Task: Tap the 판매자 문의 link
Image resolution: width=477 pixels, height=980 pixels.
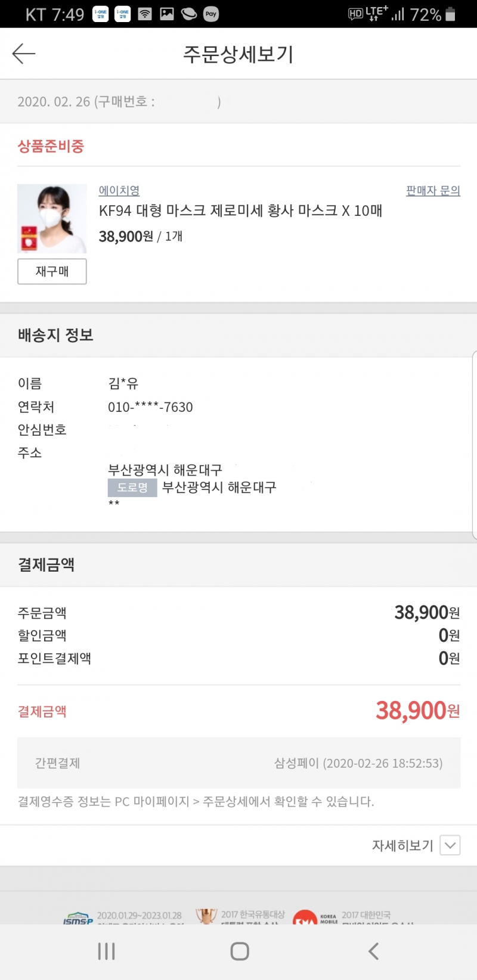Action: 433,191
